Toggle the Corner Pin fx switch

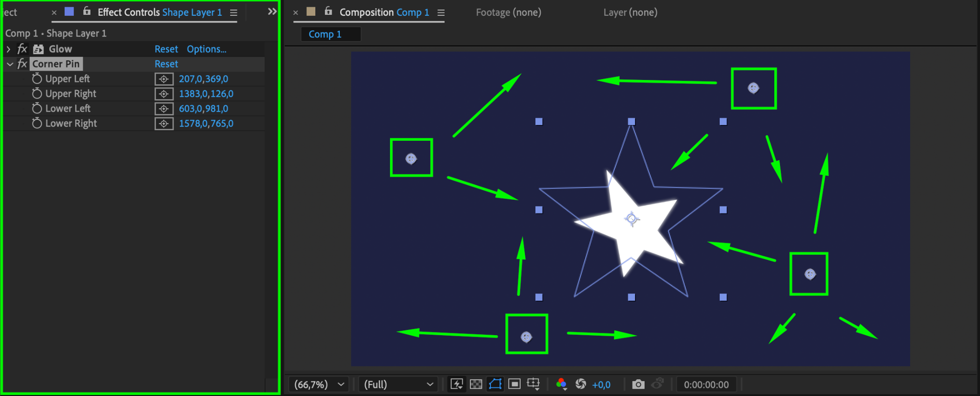tap(22, 64)
